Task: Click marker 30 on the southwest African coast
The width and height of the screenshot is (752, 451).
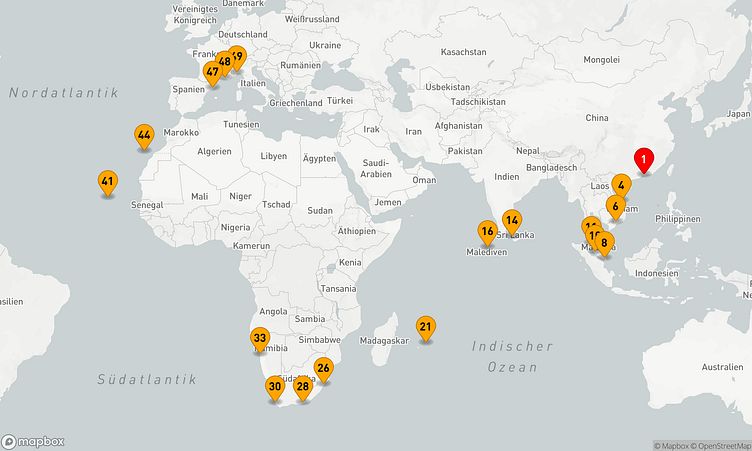Action: coord(275,386)
